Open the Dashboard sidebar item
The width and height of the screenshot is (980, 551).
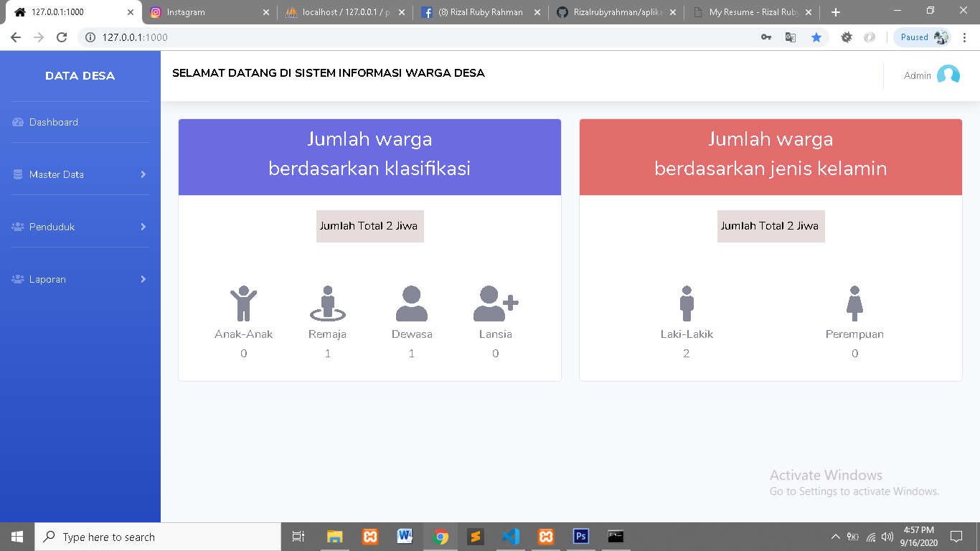click(54, 122)
